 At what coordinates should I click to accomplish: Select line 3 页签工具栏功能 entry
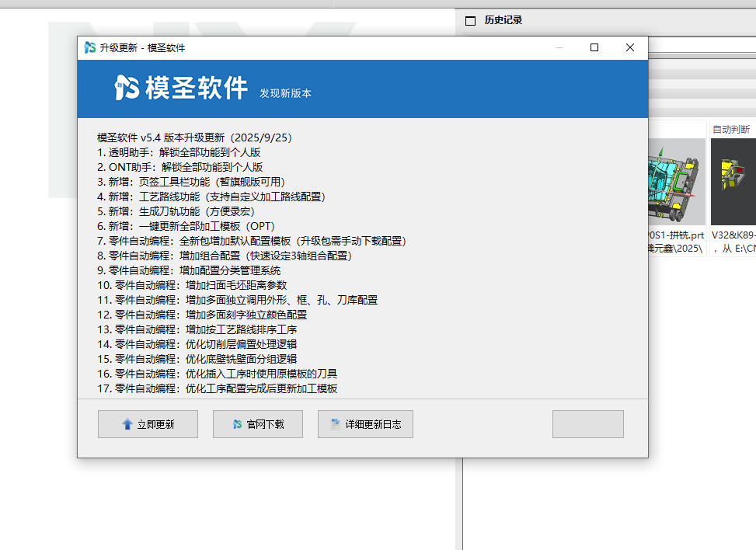coord(191,183)
